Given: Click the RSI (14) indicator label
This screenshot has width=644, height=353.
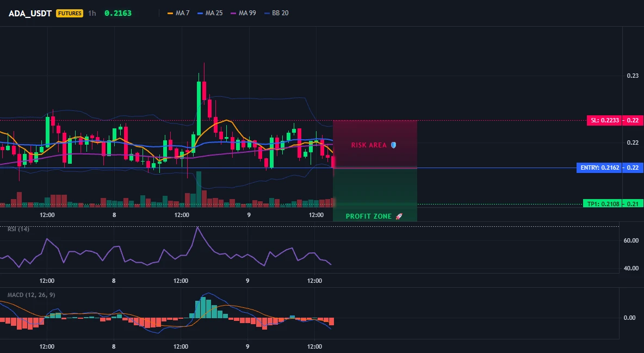Looking at the screenshot, I should tap(18, 229).
